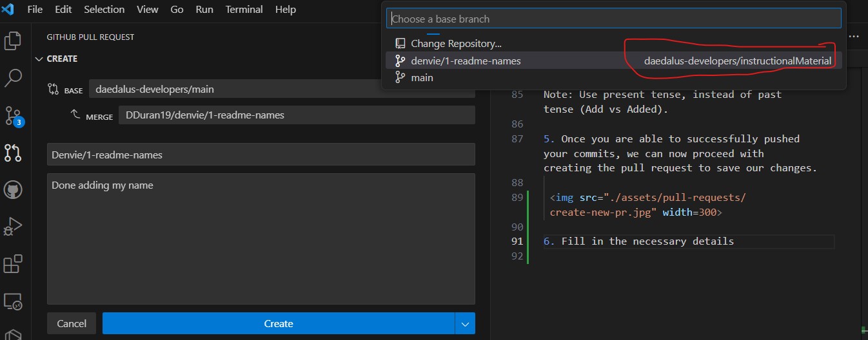Cancel the pull request creation
868x340 pixels.
coord(72,323)
